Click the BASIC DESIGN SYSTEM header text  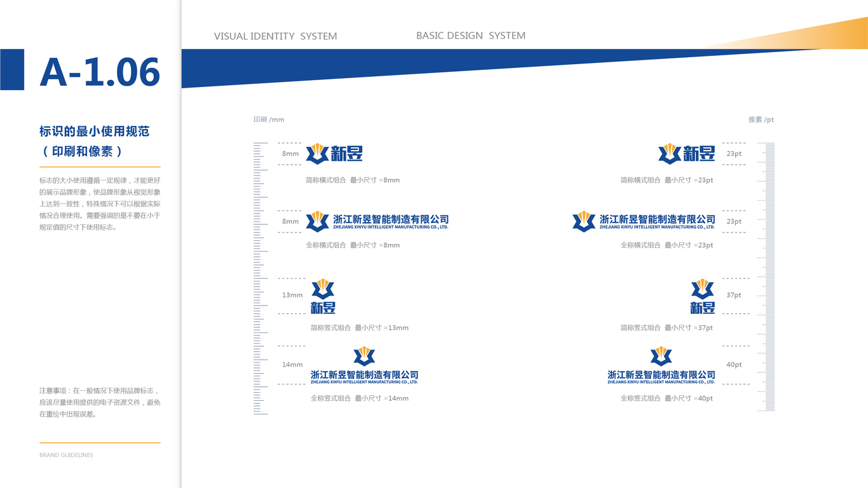471,36
